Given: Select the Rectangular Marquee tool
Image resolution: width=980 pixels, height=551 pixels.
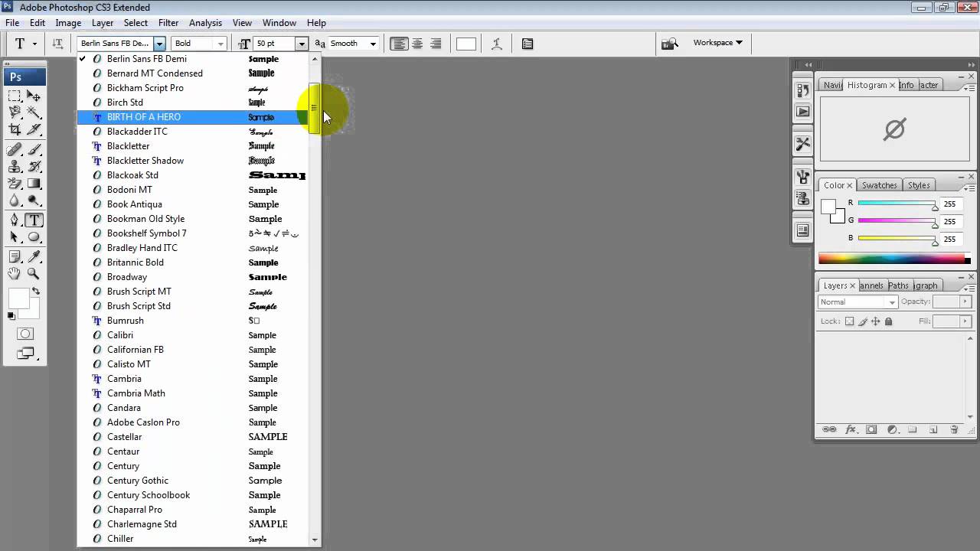Looking at the screenshot, I should pyautogui.click(x=15, y=96).
